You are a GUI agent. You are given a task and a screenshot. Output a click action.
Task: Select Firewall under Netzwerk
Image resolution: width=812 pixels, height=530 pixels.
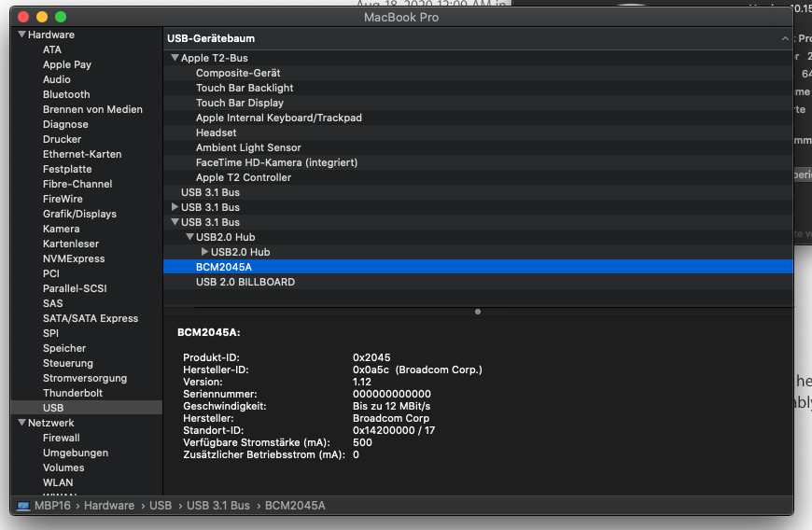(x=61, y=438)
